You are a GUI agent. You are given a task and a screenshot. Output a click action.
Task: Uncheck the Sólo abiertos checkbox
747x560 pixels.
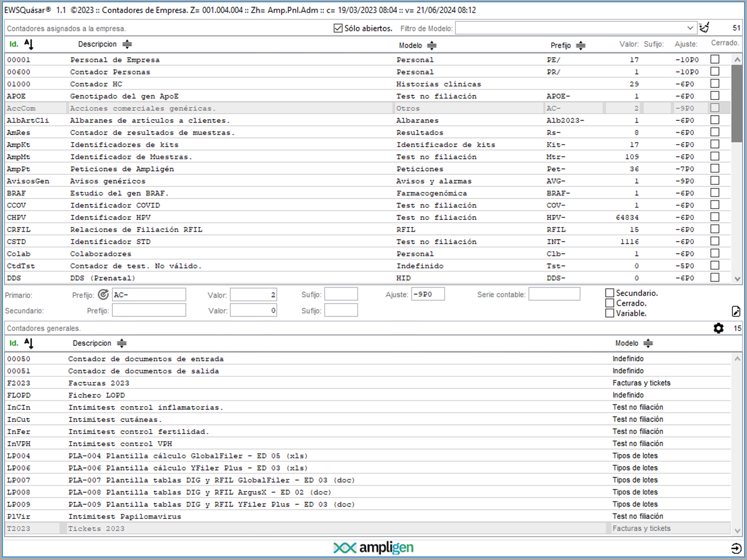coord(338,28)
